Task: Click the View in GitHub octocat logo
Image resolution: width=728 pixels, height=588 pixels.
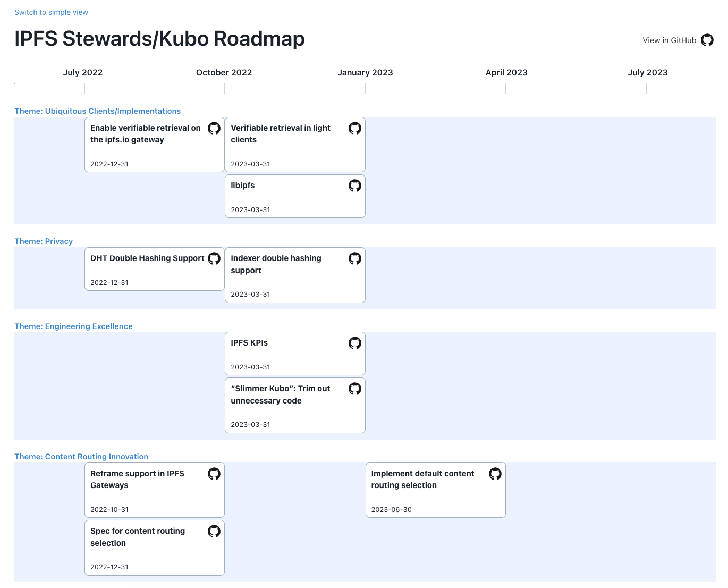Action: click(707, 40)
